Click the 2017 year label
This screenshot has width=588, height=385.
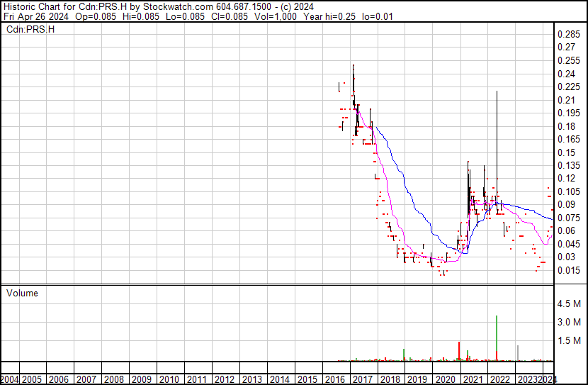[x=363, y=379]
